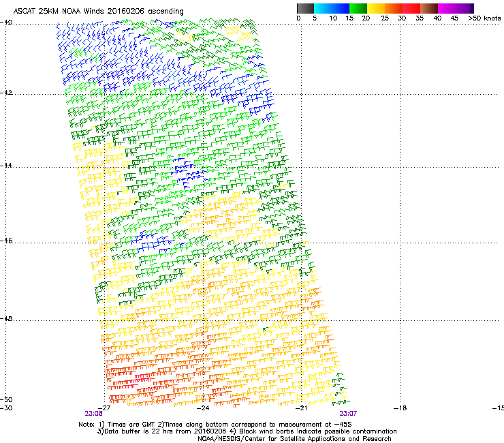The image size is (504, 443).
Task: Click the purple '23:08' time label
Action: pyautogui.click(x=93, y=414)
